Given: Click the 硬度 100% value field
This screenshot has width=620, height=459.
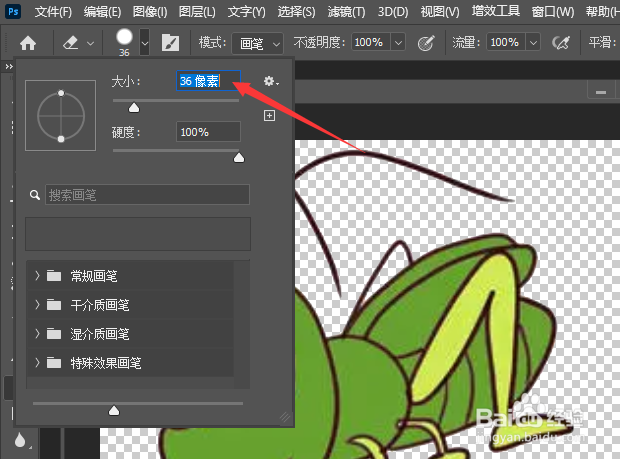Looking at the screenshot, I should click(208, 132).
